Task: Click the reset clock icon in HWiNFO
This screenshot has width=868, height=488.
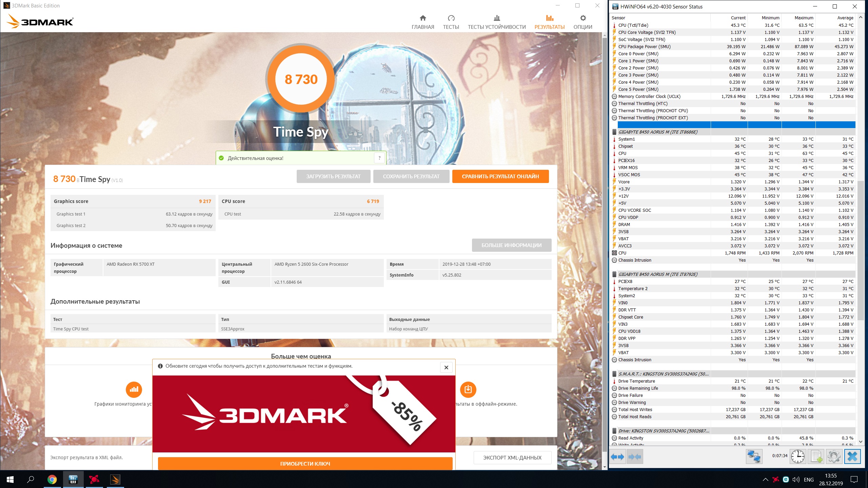Action: pyautogui.click(x=798, y=457)
